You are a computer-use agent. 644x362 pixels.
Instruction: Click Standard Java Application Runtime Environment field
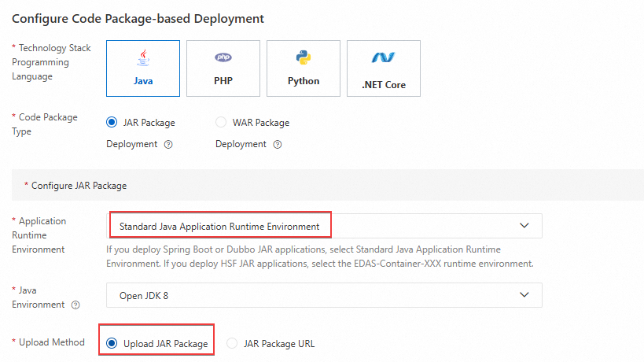[x=219, y=227]
